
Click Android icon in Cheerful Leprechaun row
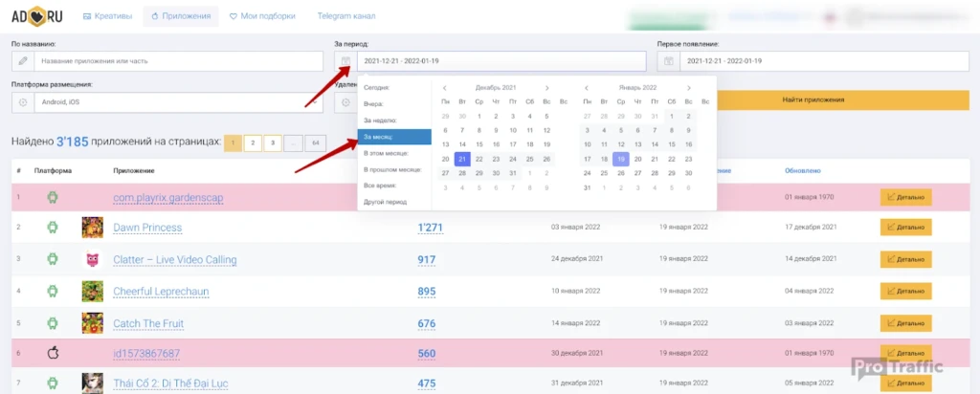coord(54,291)
